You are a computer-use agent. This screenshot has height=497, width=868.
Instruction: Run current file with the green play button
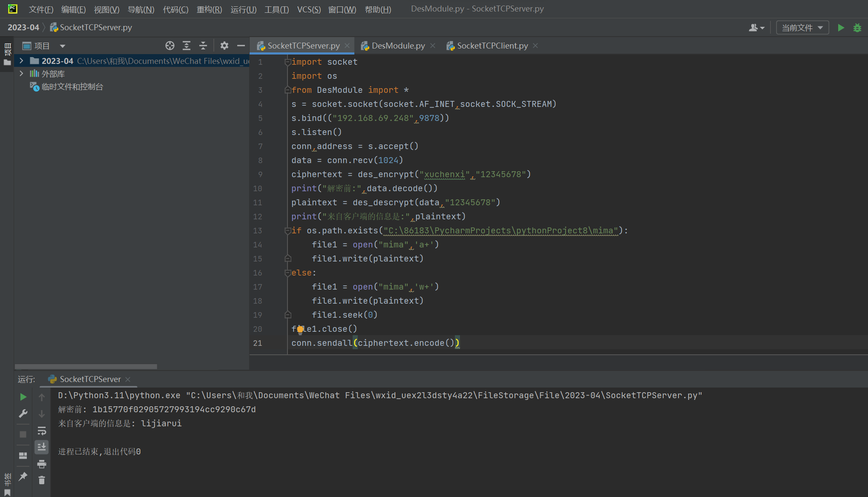841,28
